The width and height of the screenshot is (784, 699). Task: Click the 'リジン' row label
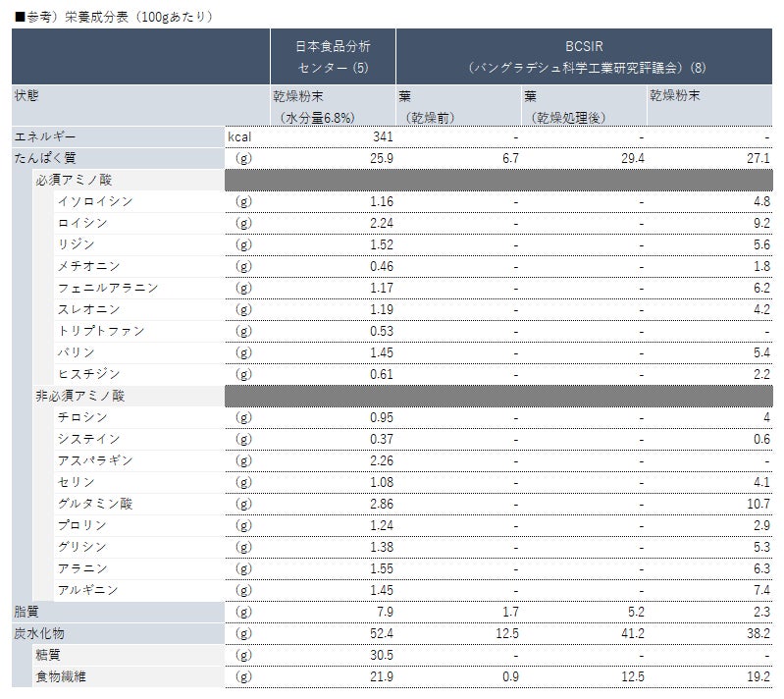pos(76,244)
